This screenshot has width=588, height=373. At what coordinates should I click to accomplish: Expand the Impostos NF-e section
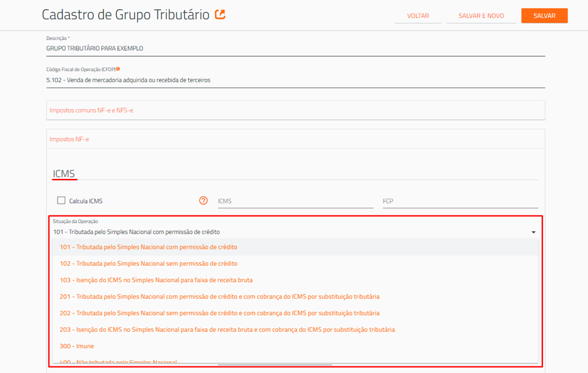[x=295, y=139]
